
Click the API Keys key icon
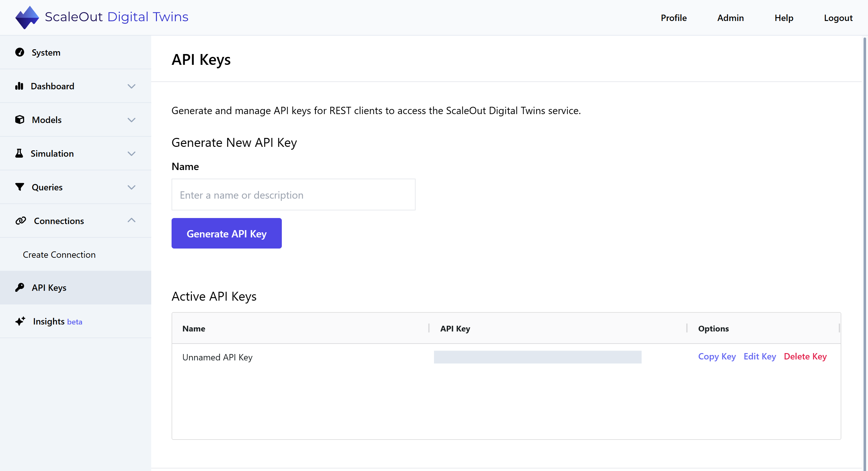20,288
